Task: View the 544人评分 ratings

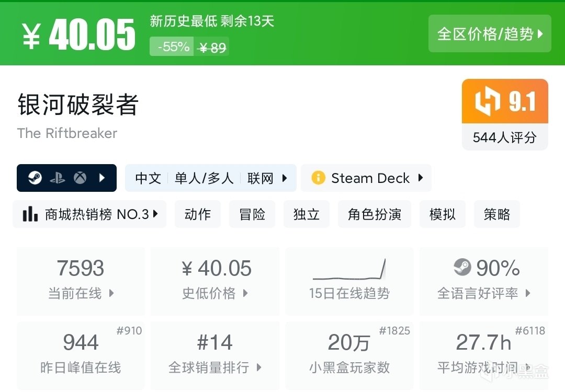Action: coord(505,137)
